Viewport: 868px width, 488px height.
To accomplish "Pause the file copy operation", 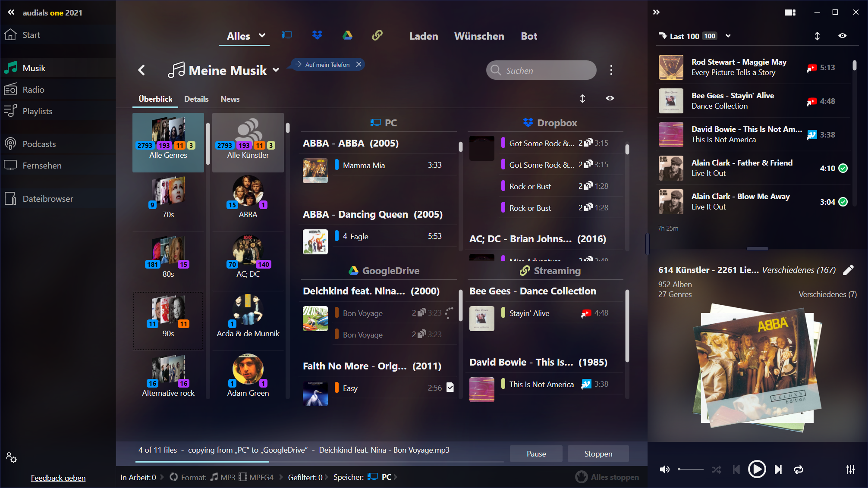I will (x=536, y=454).
